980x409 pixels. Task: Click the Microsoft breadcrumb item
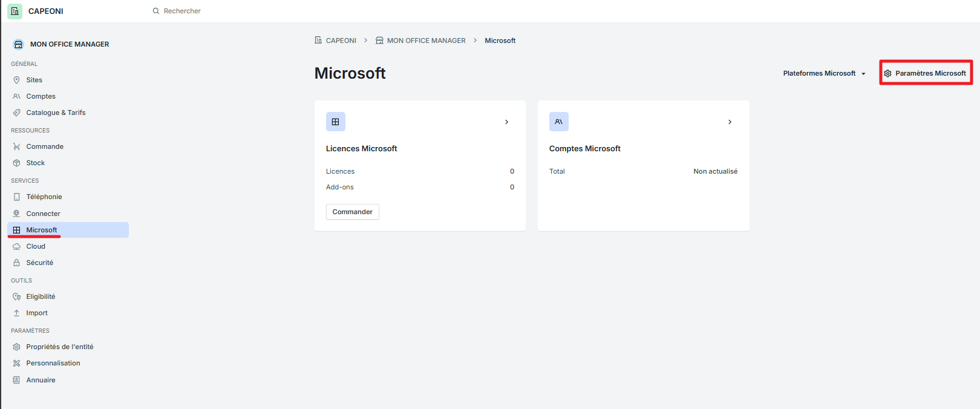(x=500, y=41)
